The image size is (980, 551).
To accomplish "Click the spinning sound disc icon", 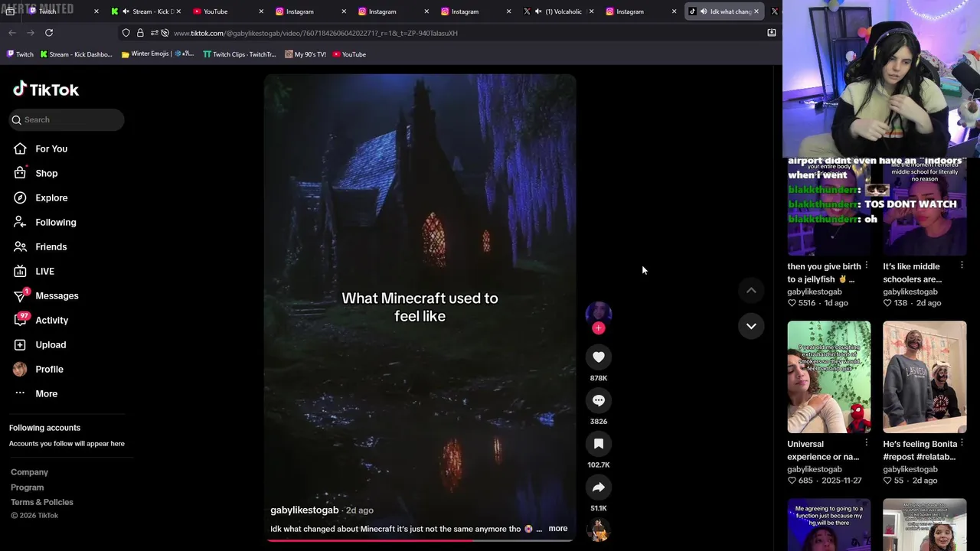I will [599, 530].
